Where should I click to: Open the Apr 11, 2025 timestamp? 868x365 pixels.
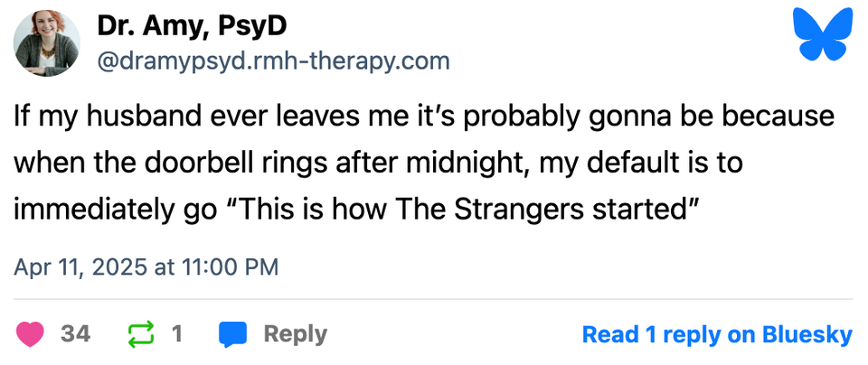click(x=146, y=267)
